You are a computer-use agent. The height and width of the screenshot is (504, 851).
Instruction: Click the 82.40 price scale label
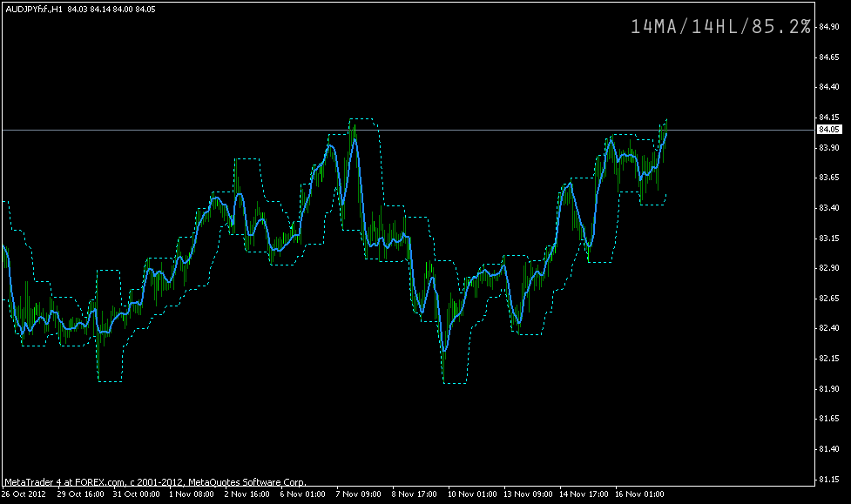point(828,328)
